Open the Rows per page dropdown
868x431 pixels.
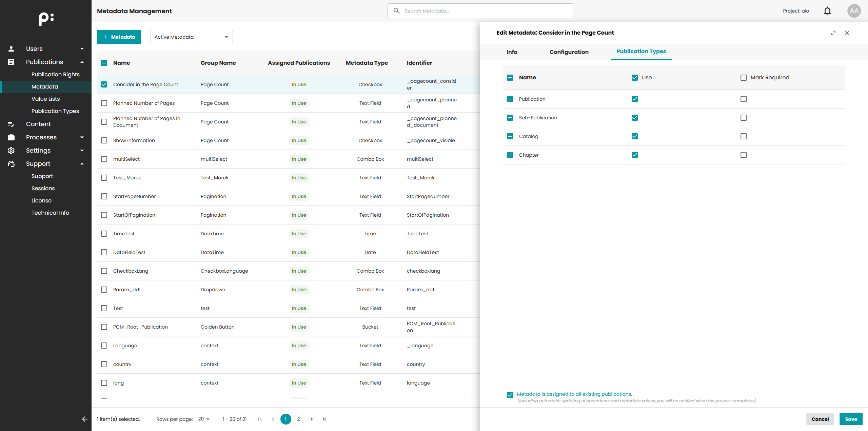[x=204, y=419]
